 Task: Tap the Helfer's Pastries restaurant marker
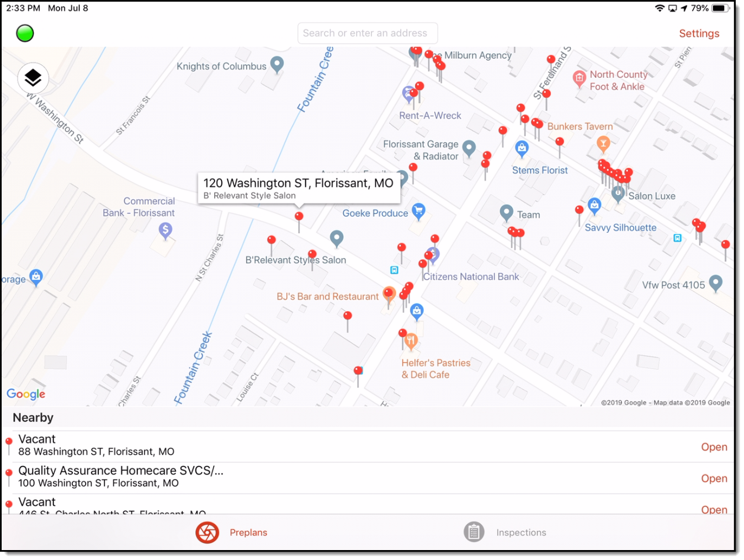click(x=411, y=342)
